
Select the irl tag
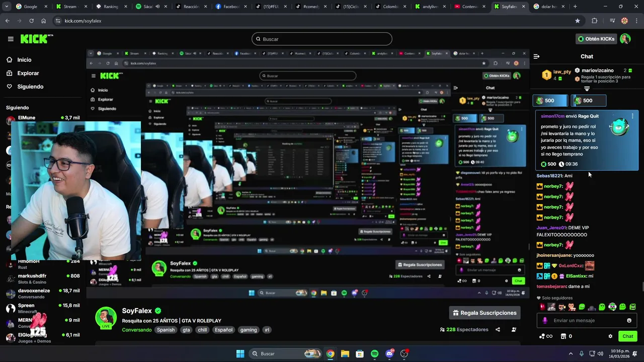pyautogui.click(x=267, y=330)
